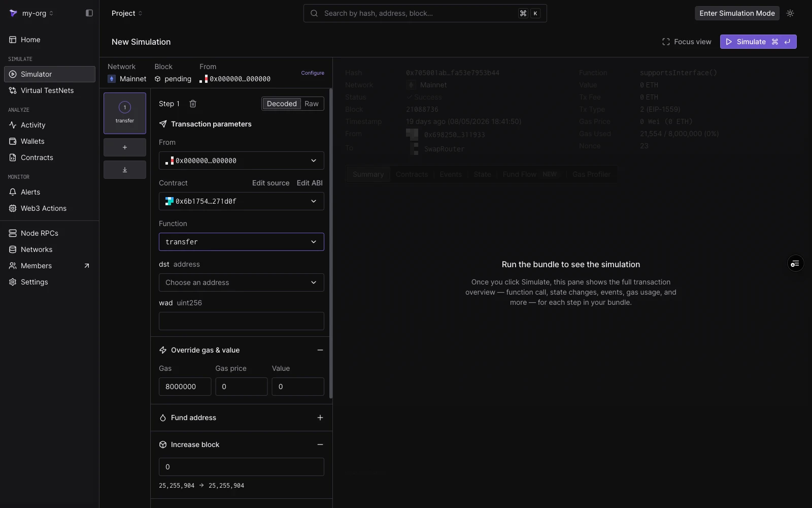
Task: Toggle the sidebar collapse icon
Action: click(x=89, y=13)
